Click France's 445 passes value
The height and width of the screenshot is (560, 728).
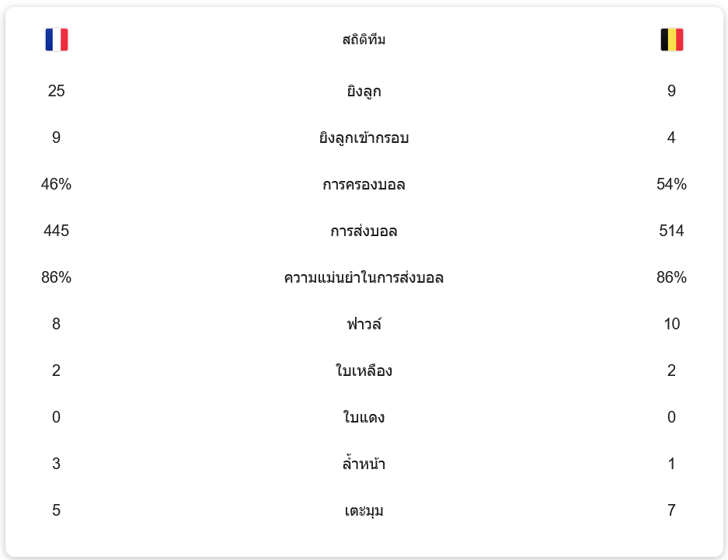57,231
